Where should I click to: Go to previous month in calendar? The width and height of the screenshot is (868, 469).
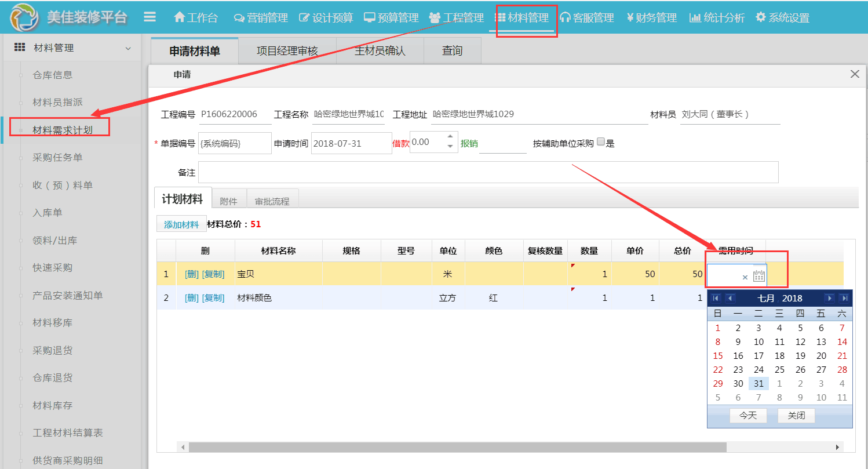pos(730,298)
